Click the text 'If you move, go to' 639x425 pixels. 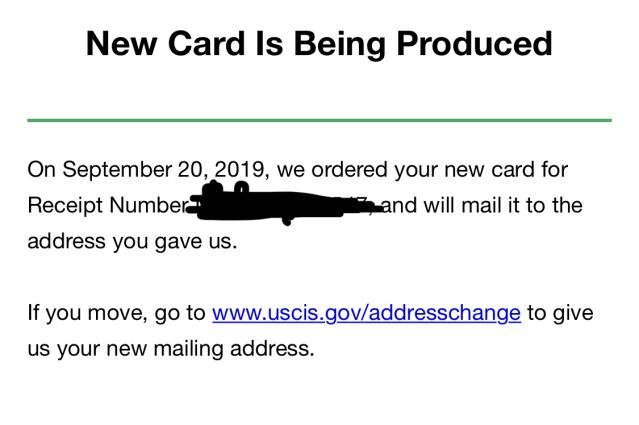pos(117,314)
